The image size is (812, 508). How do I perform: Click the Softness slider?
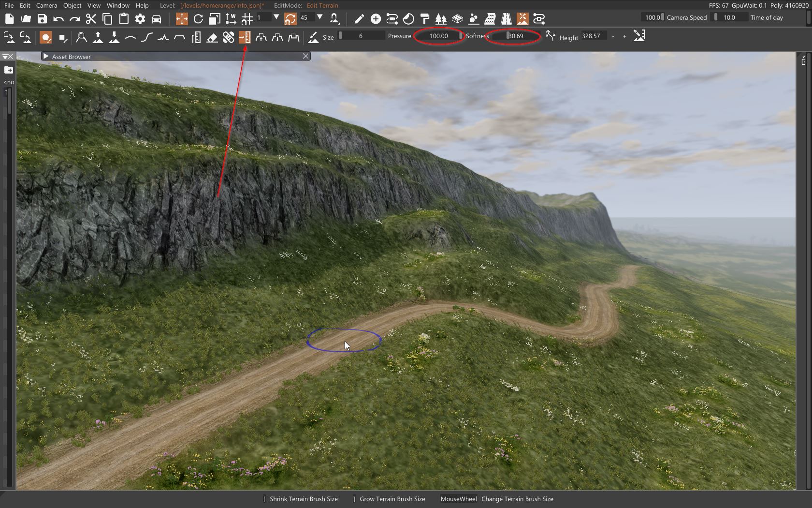pyautogui.click(x=515, y=36)
